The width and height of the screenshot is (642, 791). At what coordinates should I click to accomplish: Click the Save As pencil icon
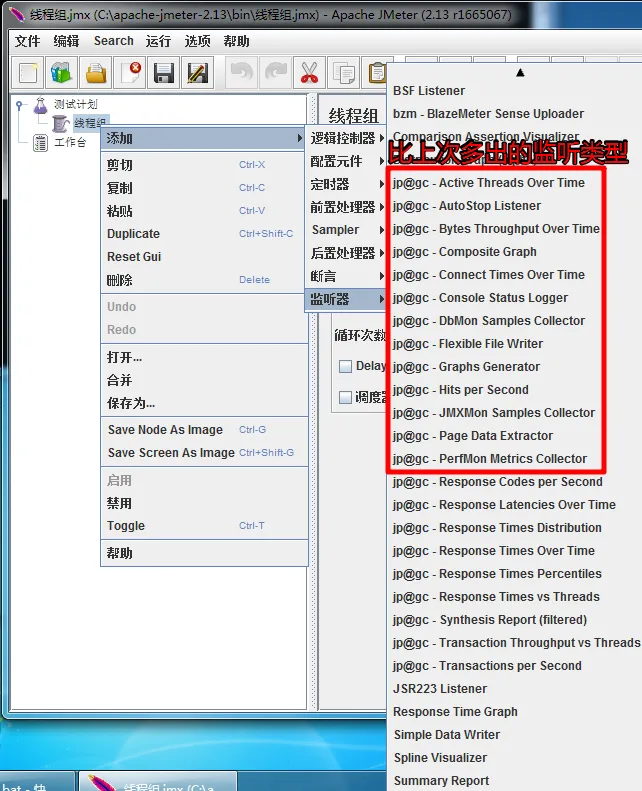pyautogui.click(x=198, y=73)
